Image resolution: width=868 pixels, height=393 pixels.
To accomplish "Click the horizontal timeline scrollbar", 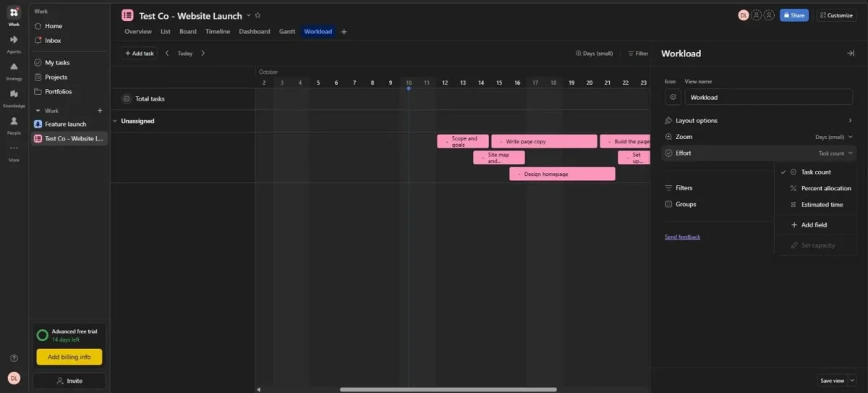I will pyautogui.click(x=448, y=389).
